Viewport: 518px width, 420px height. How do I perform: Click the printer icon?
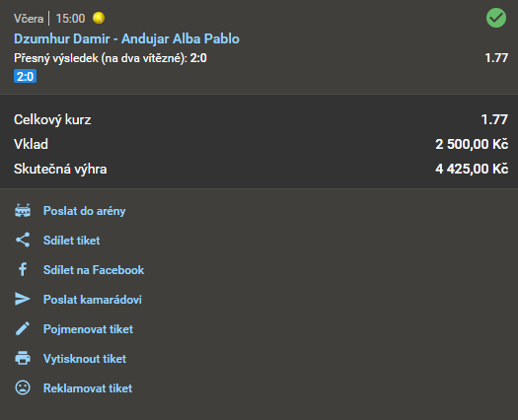click(23, 358)
